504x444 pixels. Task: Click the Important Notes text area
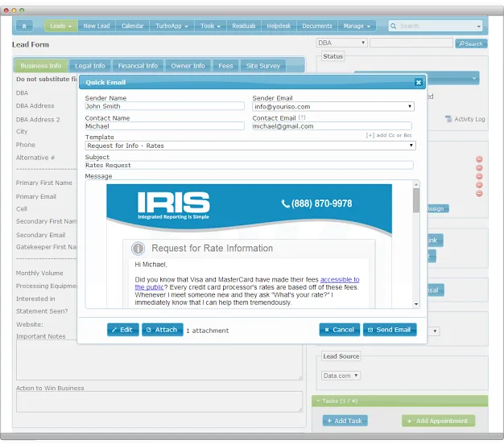click(x=159, y=360)
